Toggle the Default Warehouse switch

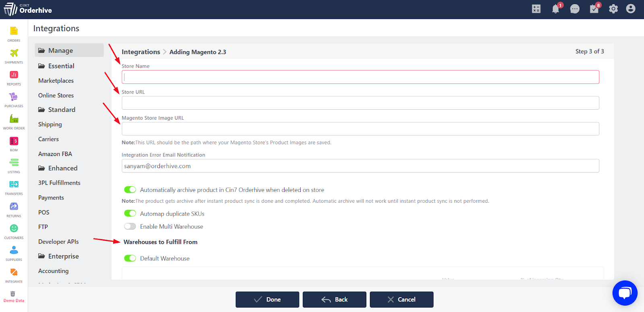tap(130, 258)
